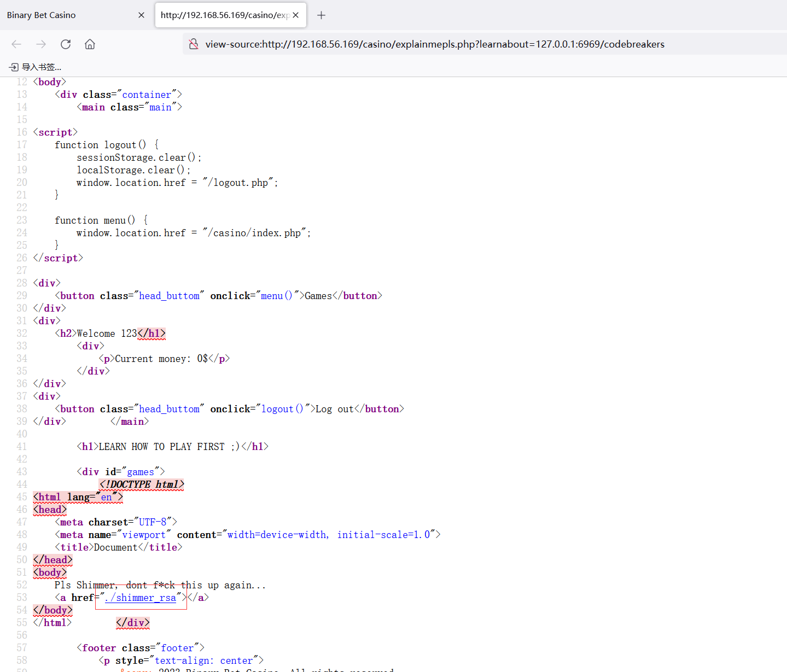Viewport: 787px width, 672px height.
Task: Close the Binary Bet Casino tab
Action: point(141,15)
